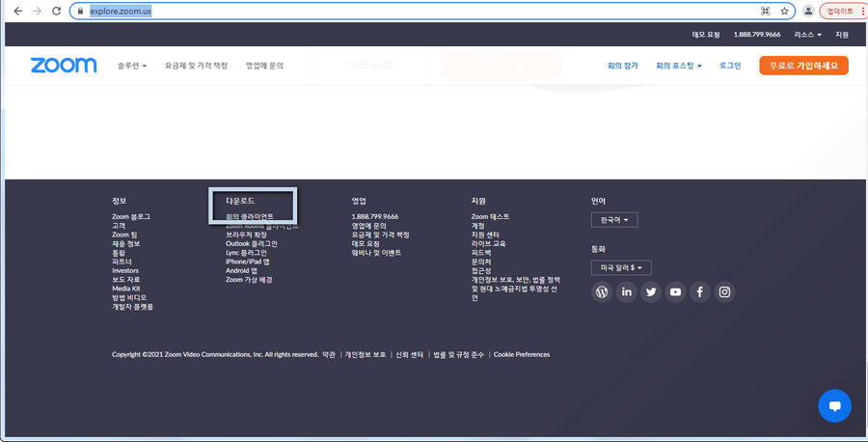
Task: Open the Facebook social icon
Action: click(700, 291)
